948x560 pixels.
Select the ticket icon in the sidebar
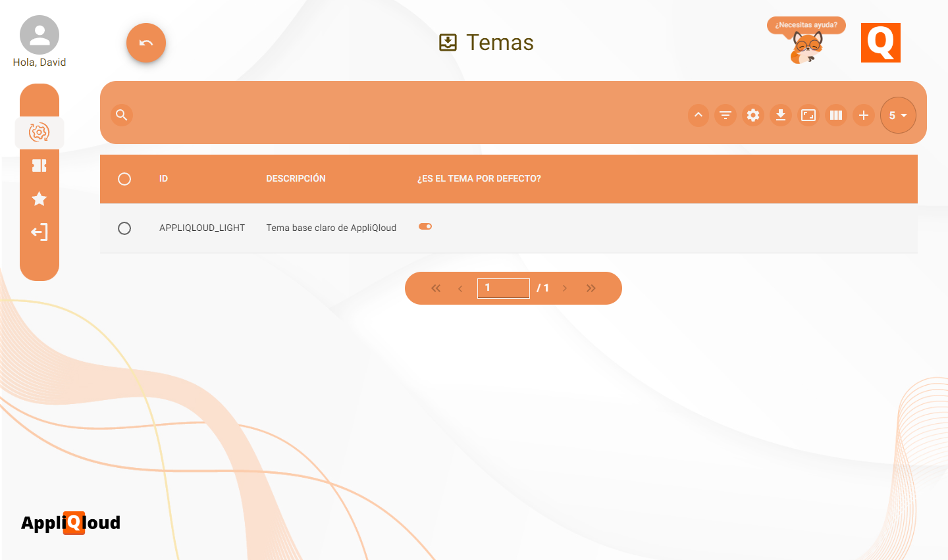(x=39, y=165)
